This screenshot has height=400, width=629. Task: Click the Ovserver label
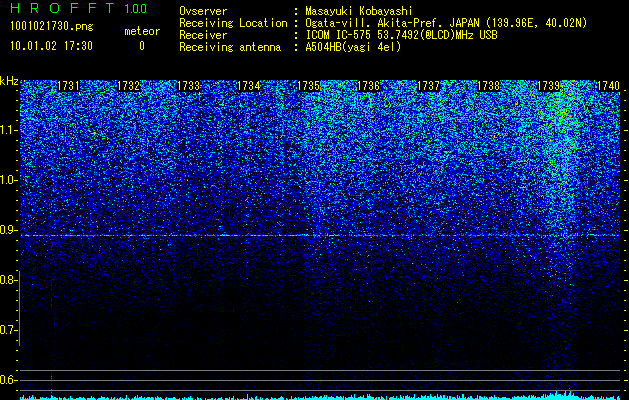[203, 11]
